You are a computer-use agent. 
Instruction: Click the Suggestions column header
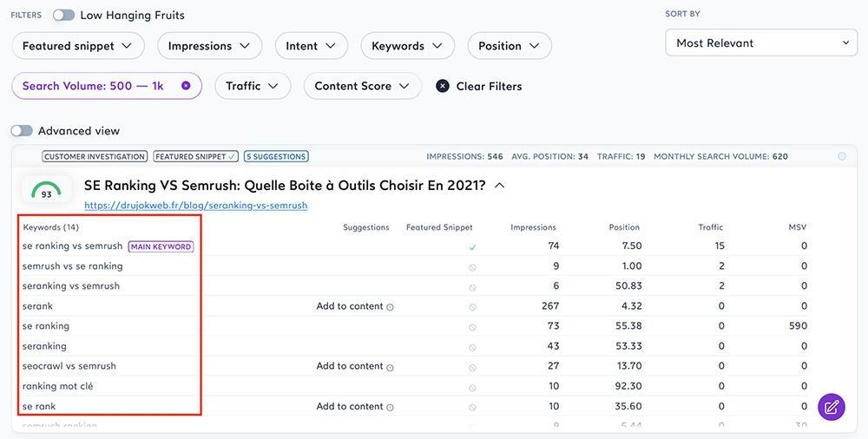pos(366,227)
